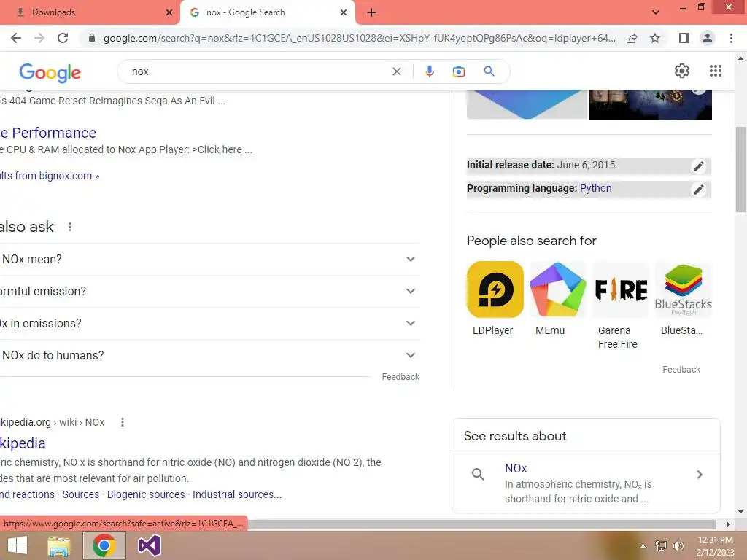Show hidden system tray icons
747x560 pixels.
(643, 546)
